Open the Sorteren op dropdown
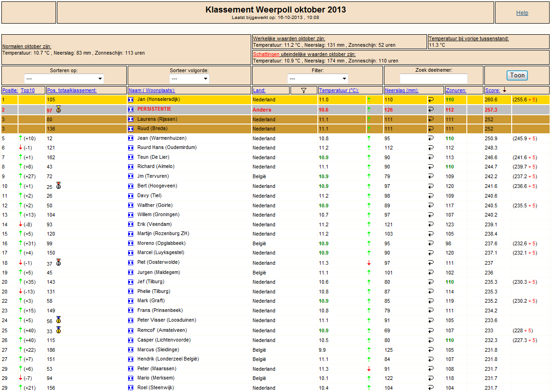 point(64,79)
